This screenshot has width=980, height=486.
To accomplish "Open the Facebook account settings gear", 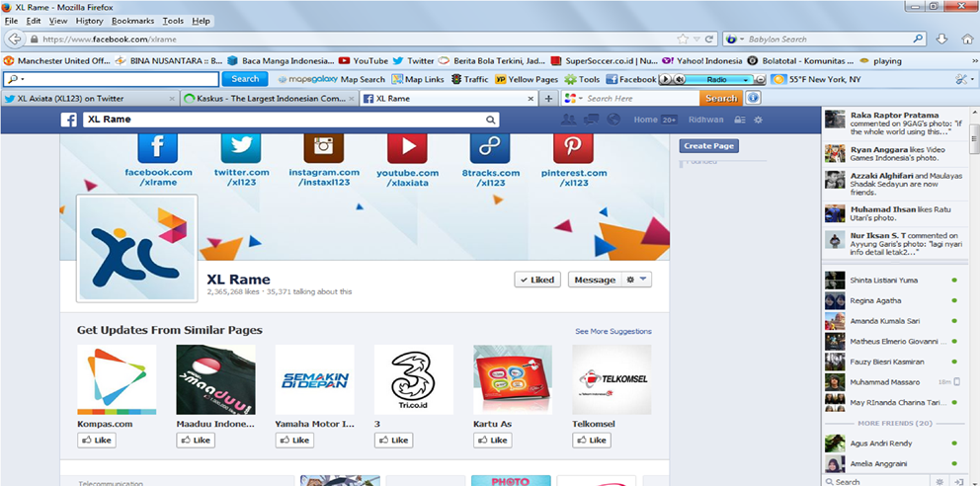I will [758, 120].
